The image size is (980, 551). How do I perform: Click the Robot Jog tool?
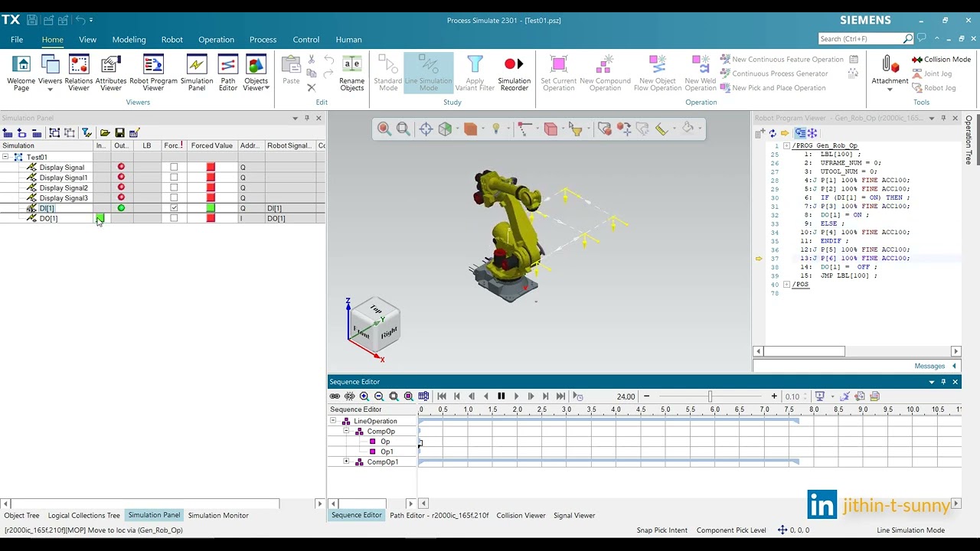933,88
